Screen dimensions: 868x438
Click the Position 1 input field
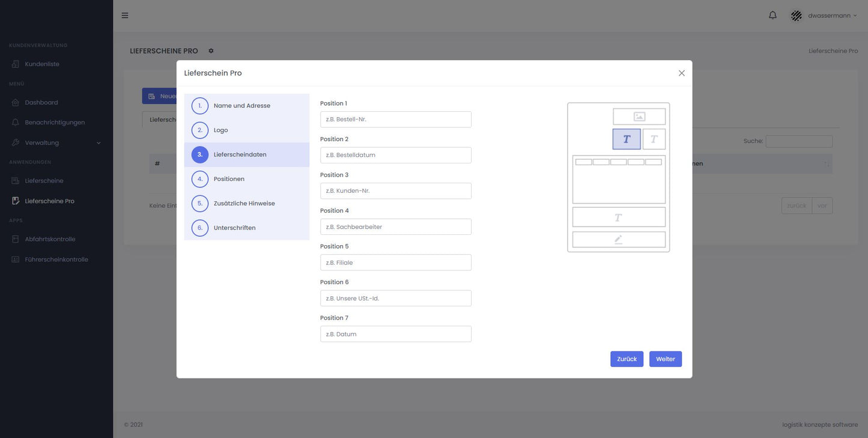point(395,120)
